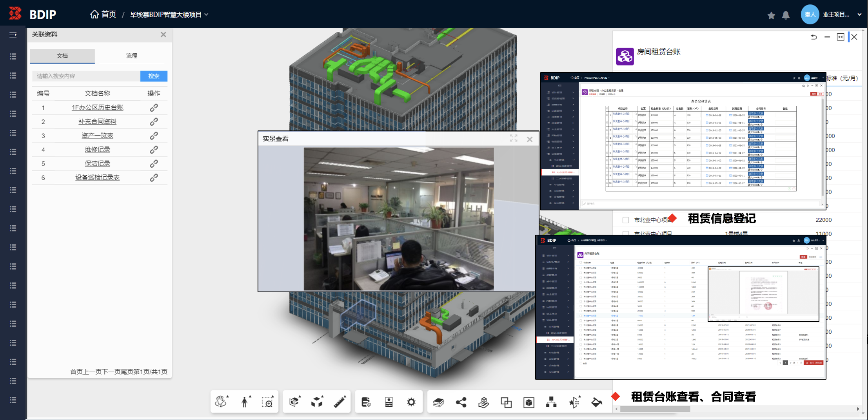Click the favorites star icon in header
Screen dimensions: 868x420
pyautogui.click(x=771, y=15)
